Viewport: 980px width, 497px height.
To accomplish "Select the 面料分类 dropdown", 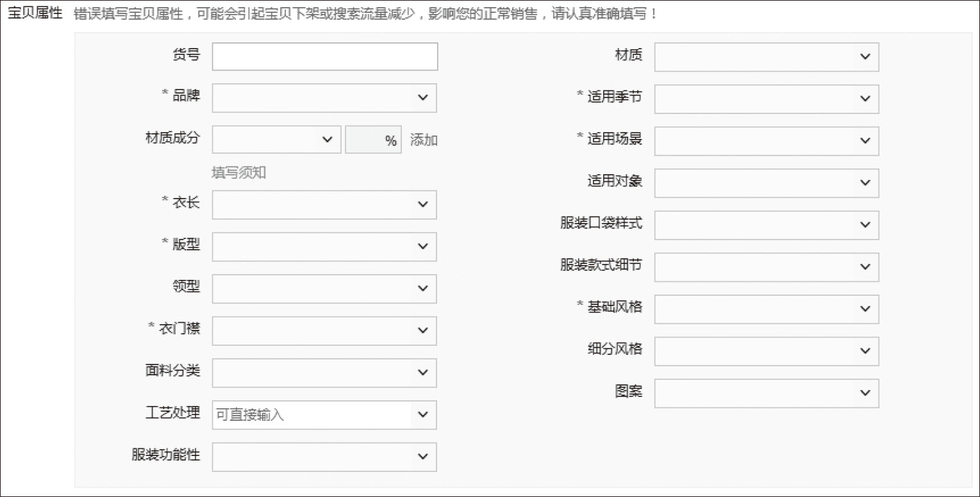I will (x=324, y=373).
